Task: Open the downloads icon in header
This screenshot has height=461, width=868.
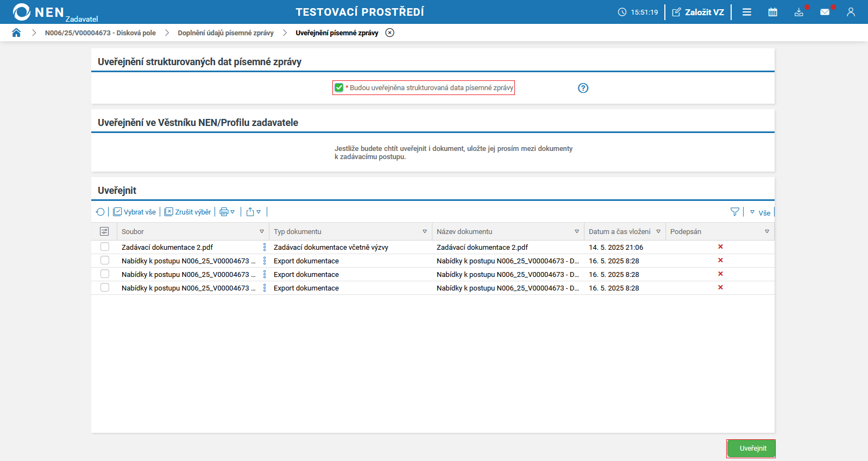Action: click(798, 12)
